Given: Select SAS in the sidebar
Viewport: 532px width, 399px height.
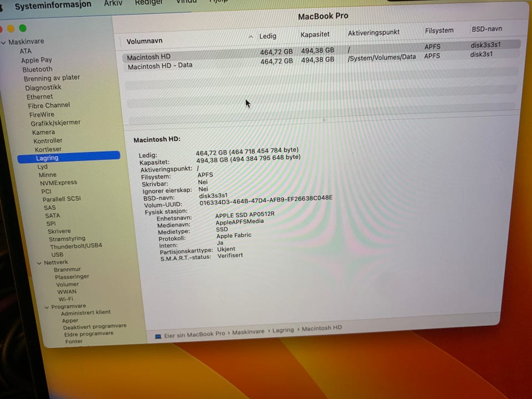Looking at the screenshot, I should click(49, 208).
